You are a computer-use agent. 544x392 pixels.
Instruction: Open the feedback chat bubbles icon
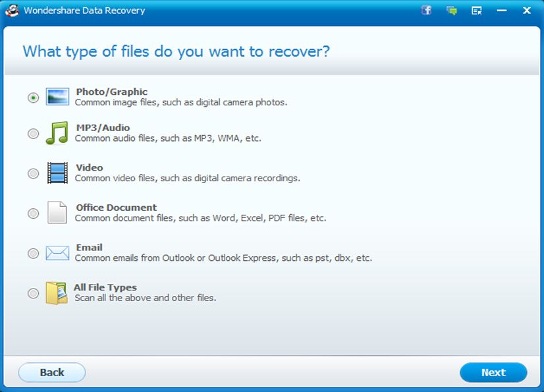[x=451, y=11]
